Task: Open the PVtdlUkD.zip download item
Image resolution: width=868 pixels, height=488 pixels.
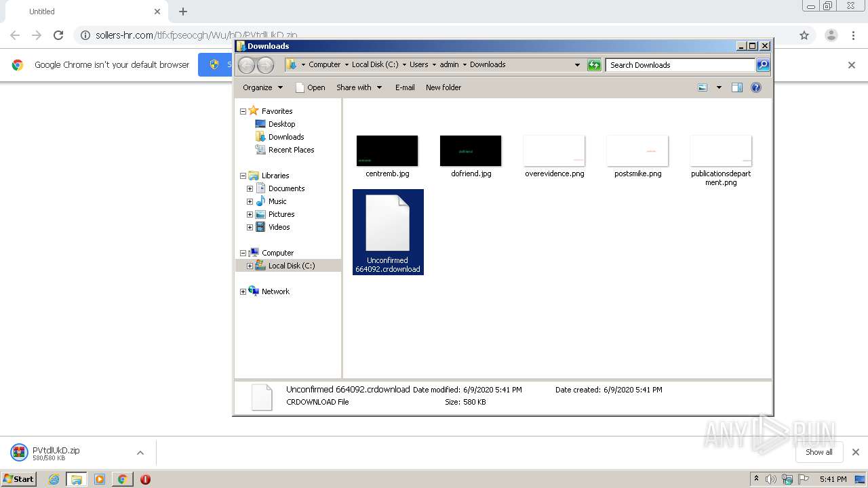Action: coord(68,453)
